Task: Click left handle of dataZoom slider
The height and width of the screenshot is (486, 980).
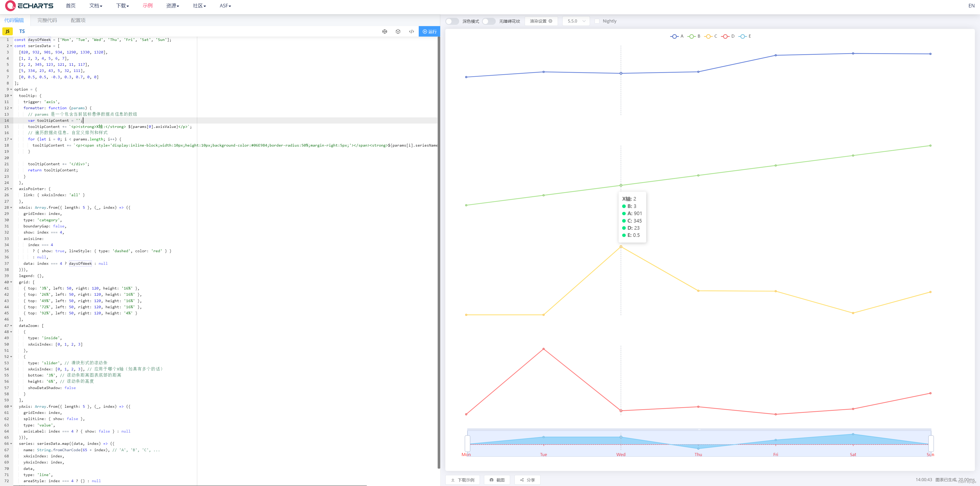Action: coord(467,443)
